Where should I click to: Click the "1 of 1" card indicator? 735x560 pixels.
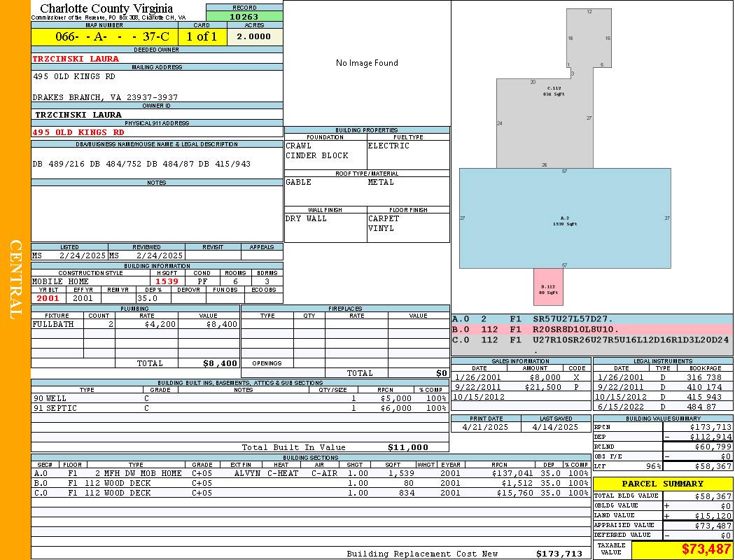coord(202,37)
